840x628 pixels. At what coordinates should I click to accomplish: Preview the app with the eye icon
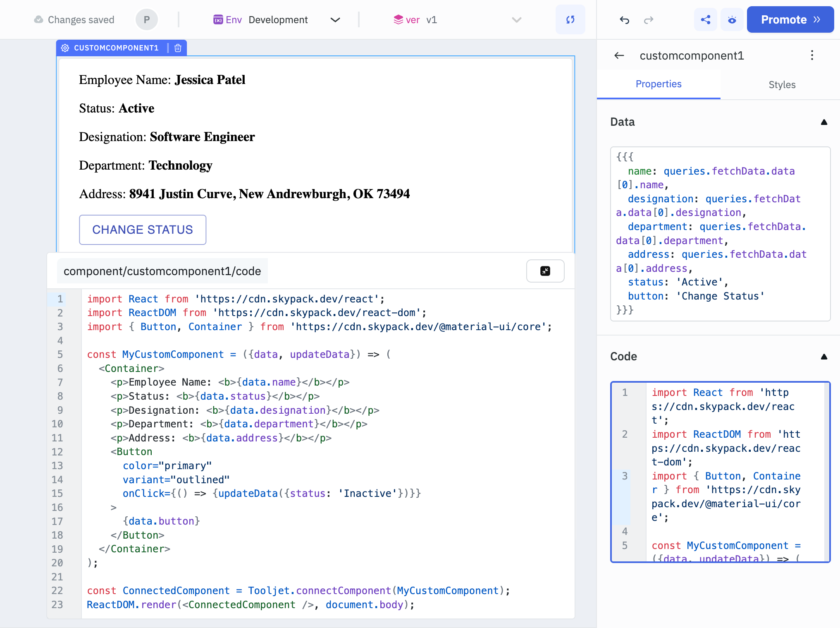point(732,19)
